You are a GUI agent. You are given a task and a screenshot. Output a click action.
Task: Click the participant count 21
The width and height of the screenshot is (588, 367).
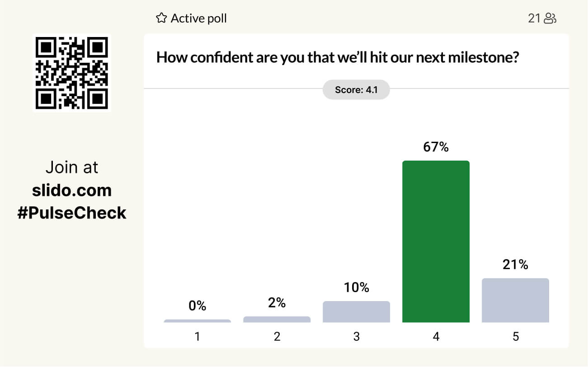tap(534, 18)
